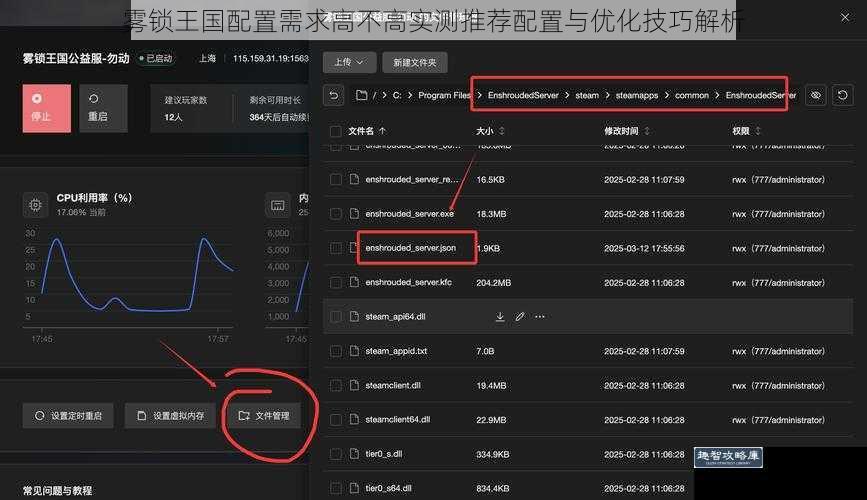Click the red stop server button
867x500 pixels.
point(47,108)
